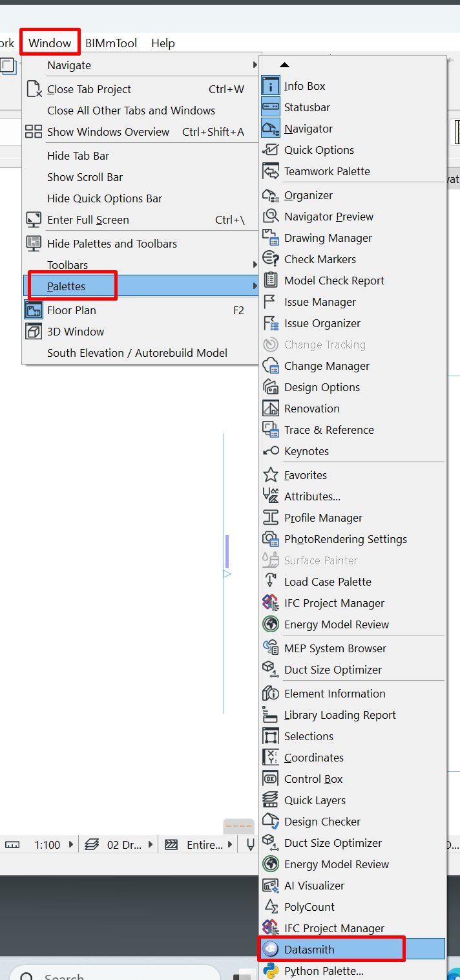Image resolution: width=460 pixels, height=980 pixels.
Task: Open the Energy Model Review icon
Action: [271, 624]
